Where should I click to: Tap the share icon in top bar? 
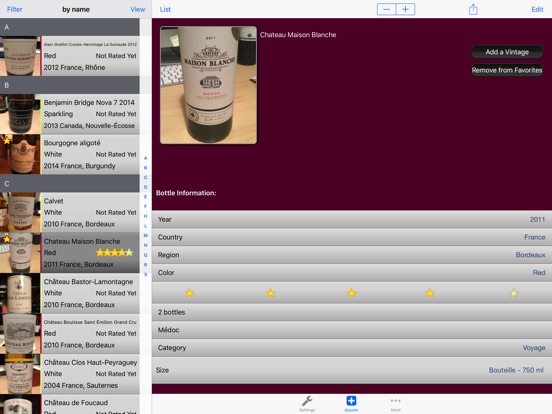click(x=473, y=9)
